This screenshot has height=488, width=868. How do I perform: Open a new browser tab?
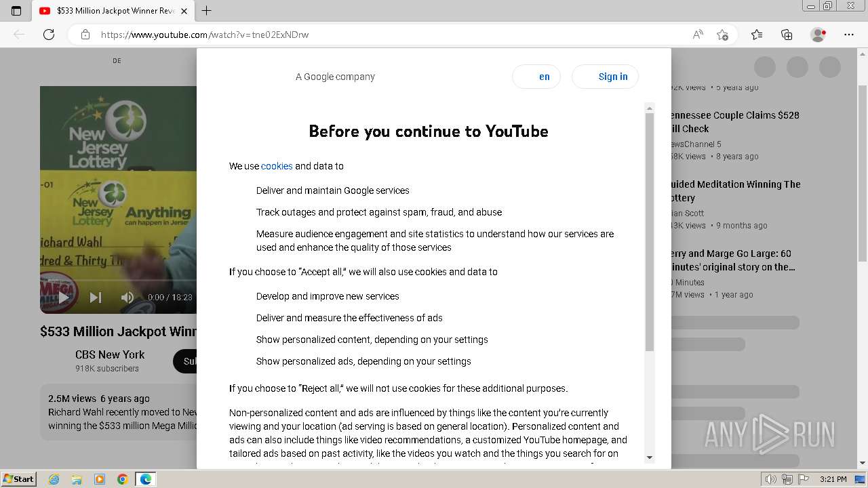point(207,11)
